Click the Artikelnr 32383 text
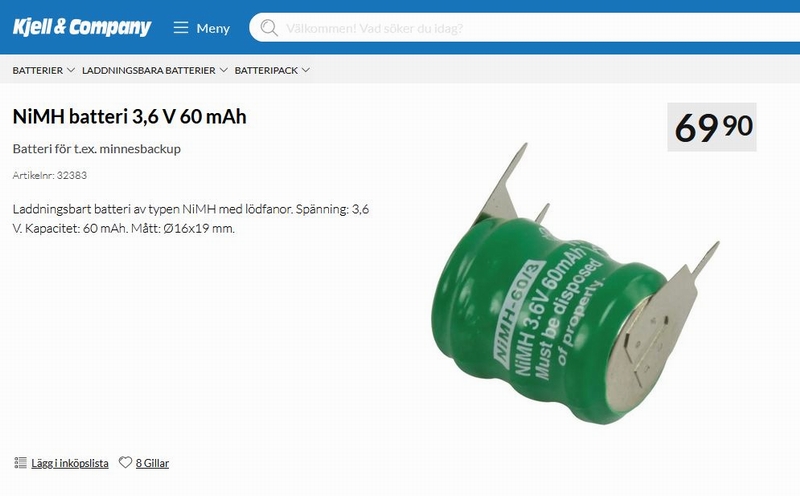The height and width of the screenshot is (496, 800). coord(49,175)
